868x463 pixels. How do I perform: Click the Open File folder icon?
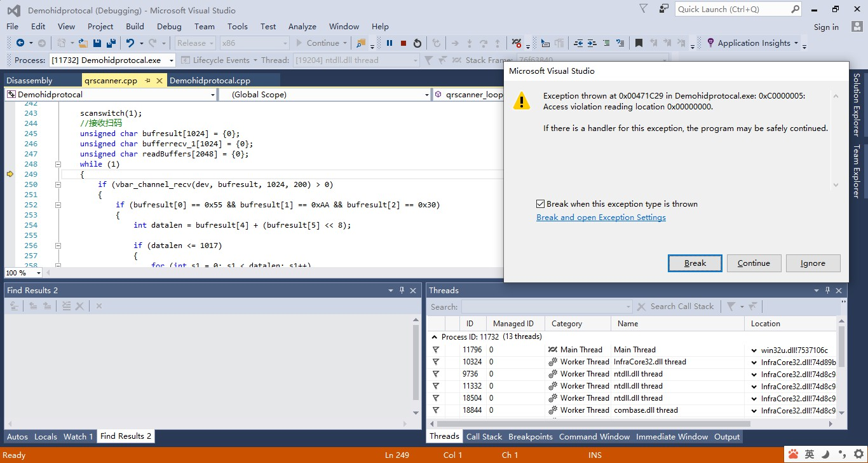point(83,43)
